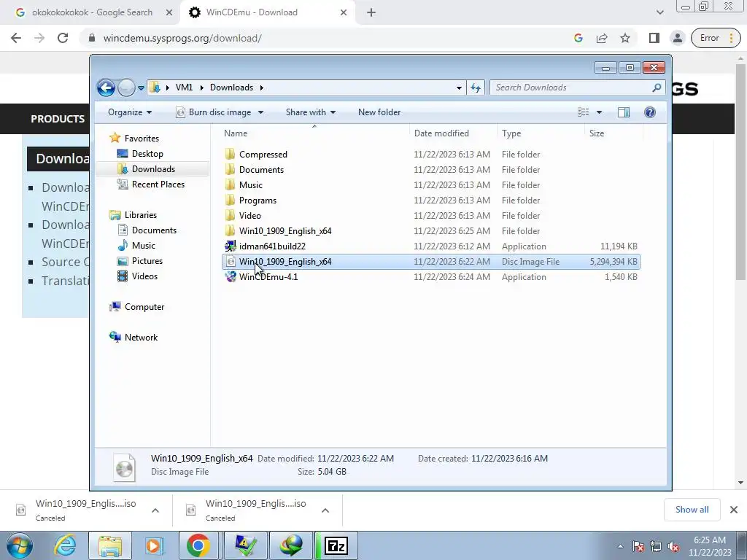747x560 pixels.
Task: Select the Programs folder
Action: 258,201
